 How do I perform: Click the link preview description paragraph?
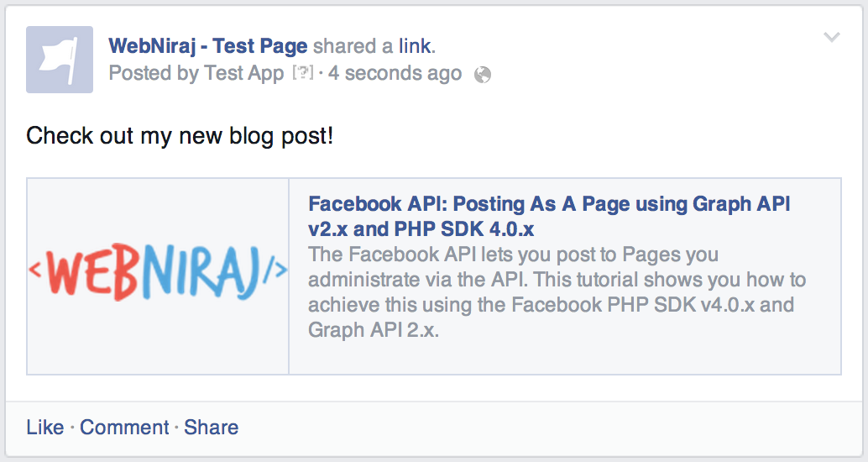tap(557, 292)
